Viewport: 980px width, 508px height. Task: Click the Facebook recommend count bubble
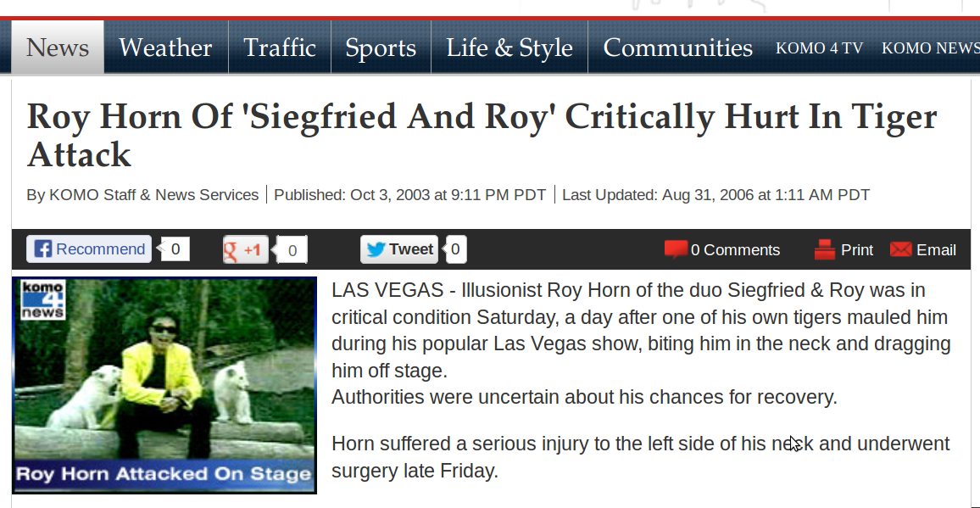pos(175,249)
